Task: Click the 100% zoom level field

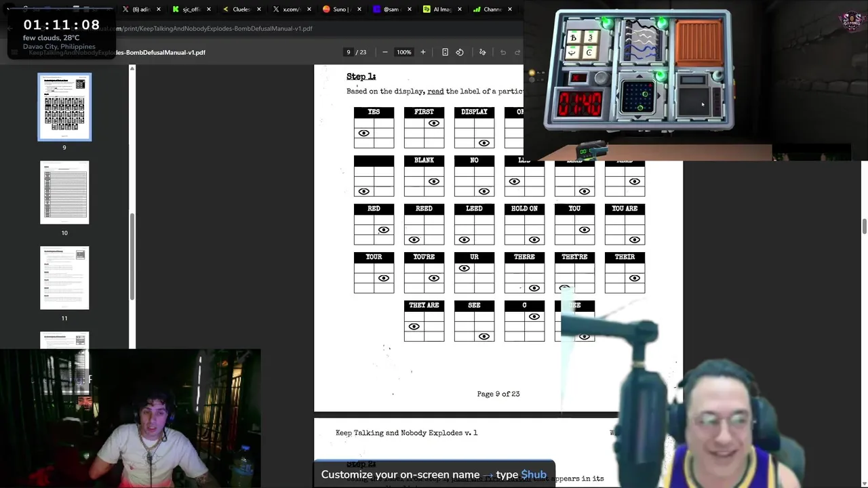Action: point(404,52)
